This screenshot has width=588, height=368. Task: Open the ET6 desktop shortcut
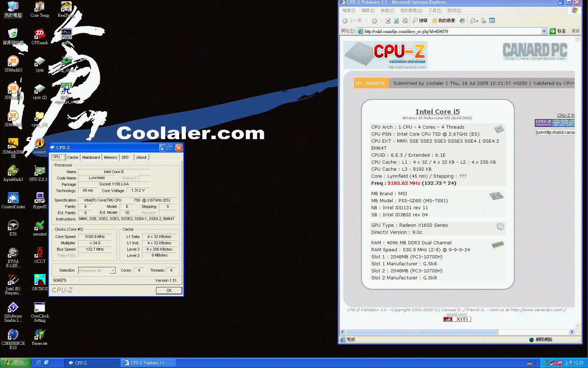pos(13,228)
